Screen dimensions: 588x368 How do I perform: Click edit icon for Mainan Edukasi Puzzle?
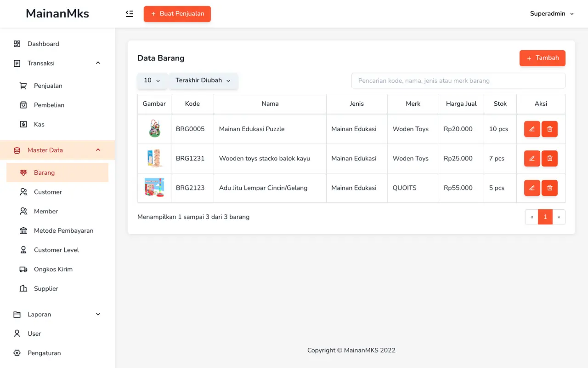pyautogui.click(x=532, y=129)
